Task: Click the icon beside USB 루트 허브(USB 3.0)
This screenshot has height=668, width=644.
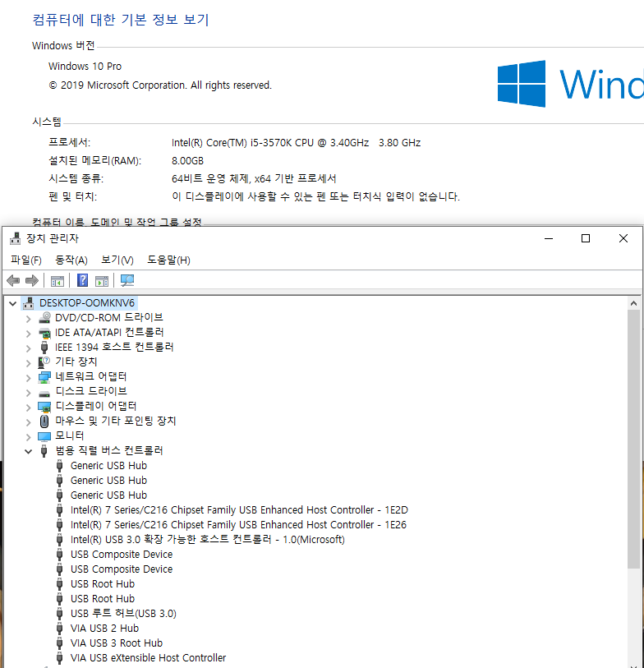Action: point(60,614)
